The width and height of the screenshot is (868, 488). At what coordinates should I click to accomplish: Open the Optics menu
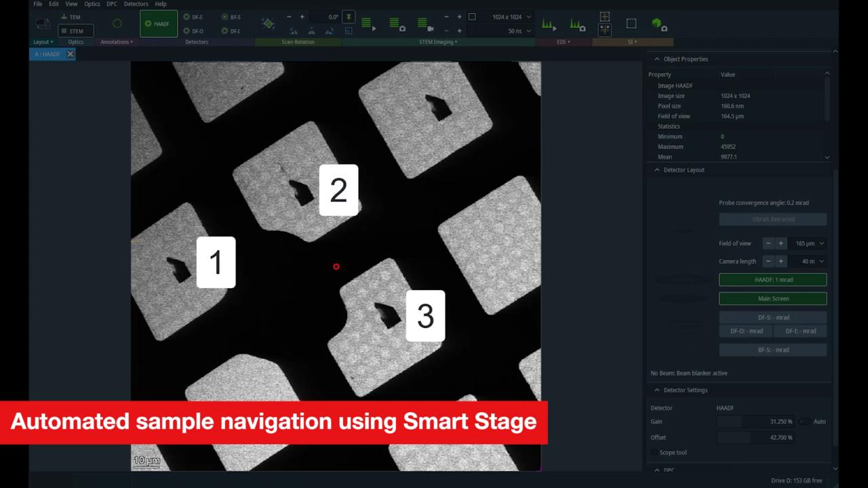click(92, 4)
